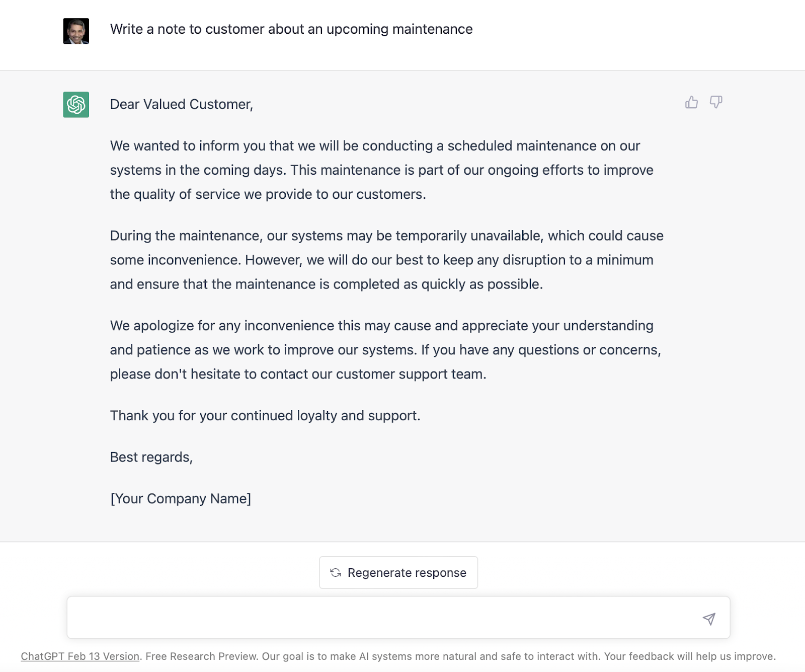Image resolution: width=805 pixels, height=672 pixels.
Task: Click the thumbs up feedback icon
Action: pos(692,103)
